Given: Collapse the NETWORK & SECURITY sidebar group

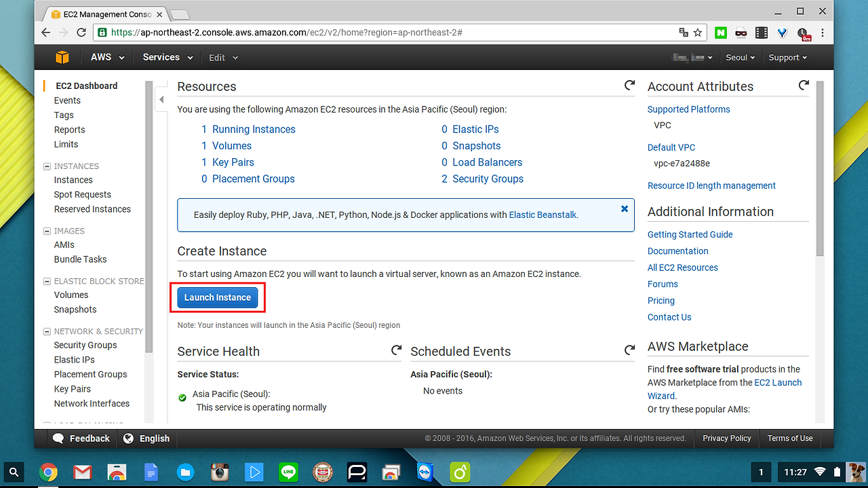Looking at the screenshot, I should (47, 332).
